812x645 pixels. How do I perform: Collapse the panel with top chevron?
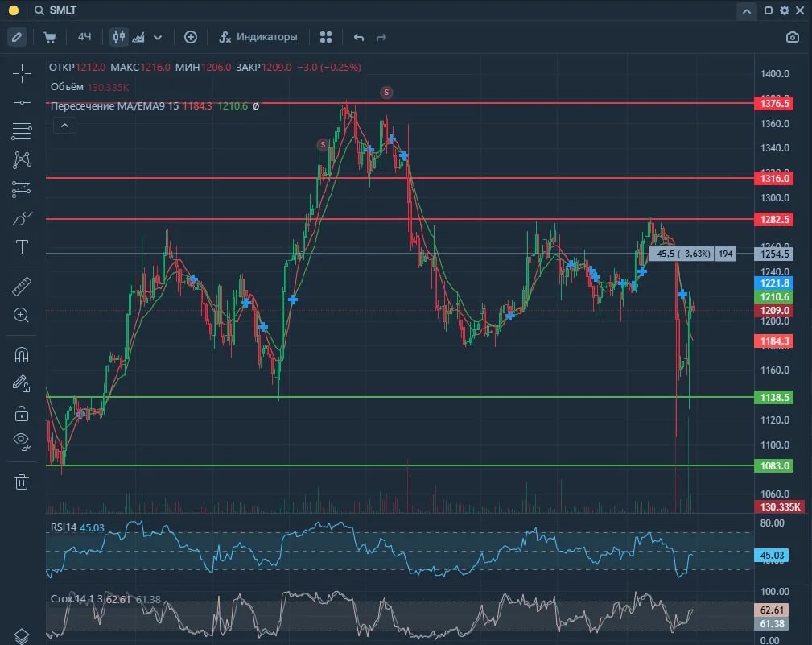click(746, 11)
